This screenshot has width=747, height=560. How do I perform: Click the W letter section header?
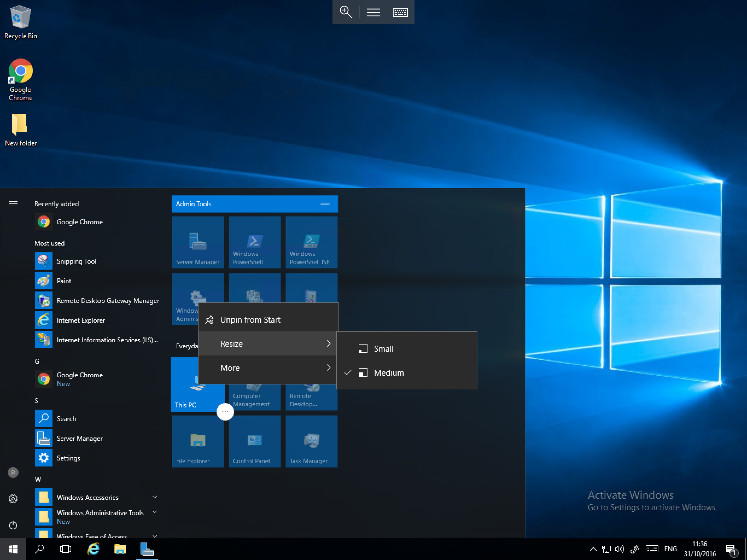tap(38, 479)
